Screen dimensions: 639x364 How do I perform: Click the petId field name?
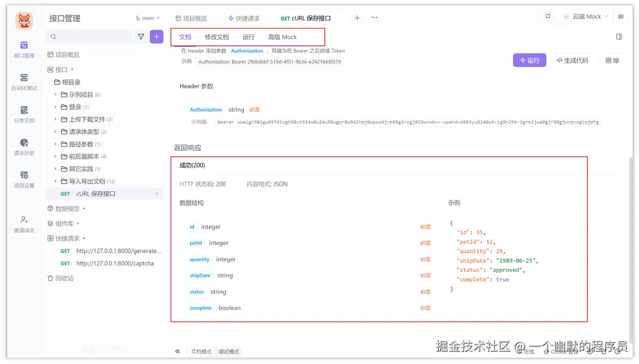coord(196,243)
